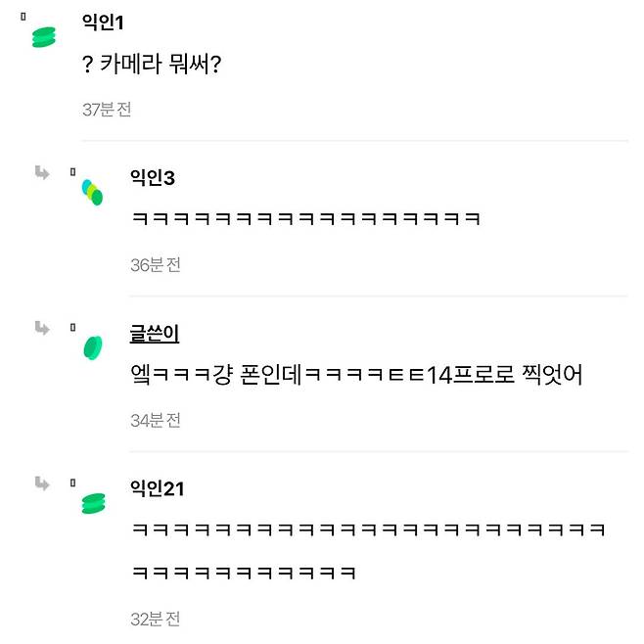
Task: Open the underlined 글쓴이 username link
Action: [x=155, y=334]
